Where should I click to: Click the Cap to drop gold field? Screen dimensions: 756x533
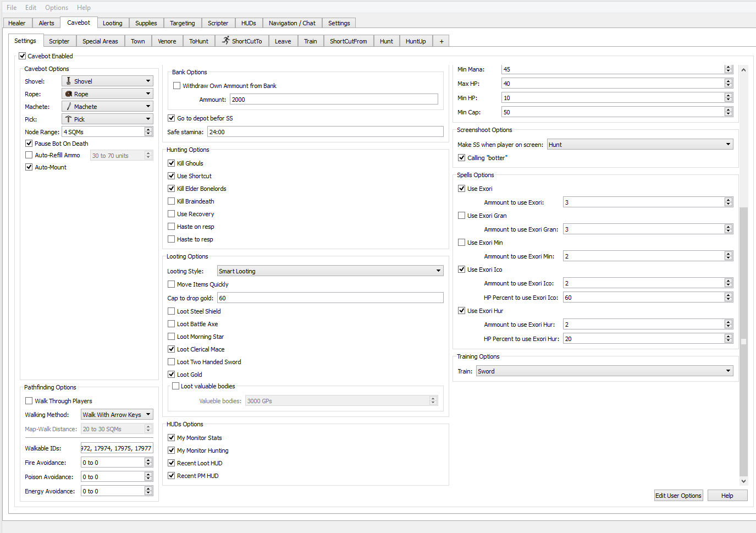tap(330, 298)
